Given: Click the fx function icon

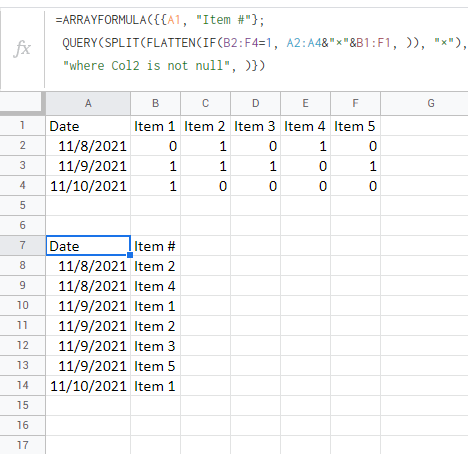Looking at the screenshot, I should click(22, 48).
